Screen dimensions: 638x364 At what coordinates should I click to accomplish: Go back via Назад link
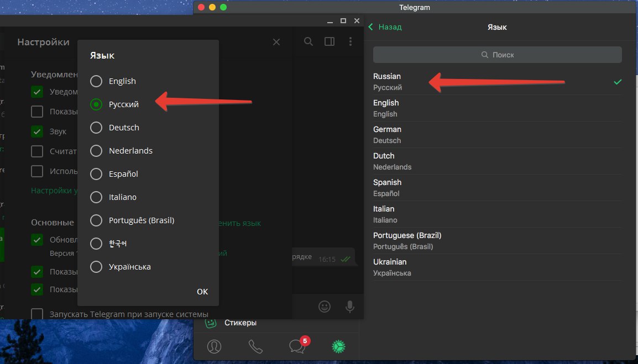(390, 27)
